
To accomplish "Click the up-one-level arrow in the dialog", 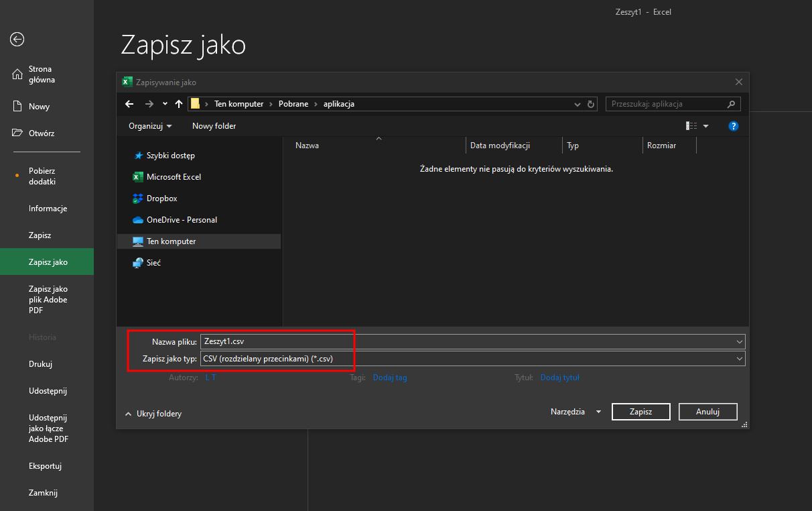I will [x=179, y=104].
